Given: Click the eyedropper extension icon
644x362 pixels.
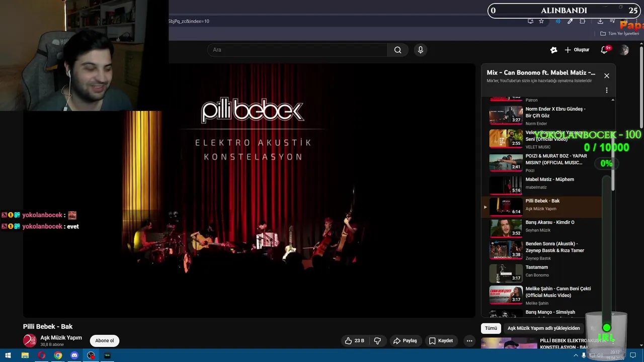Looking at the screenshot, I should click(x=570, y=21).
